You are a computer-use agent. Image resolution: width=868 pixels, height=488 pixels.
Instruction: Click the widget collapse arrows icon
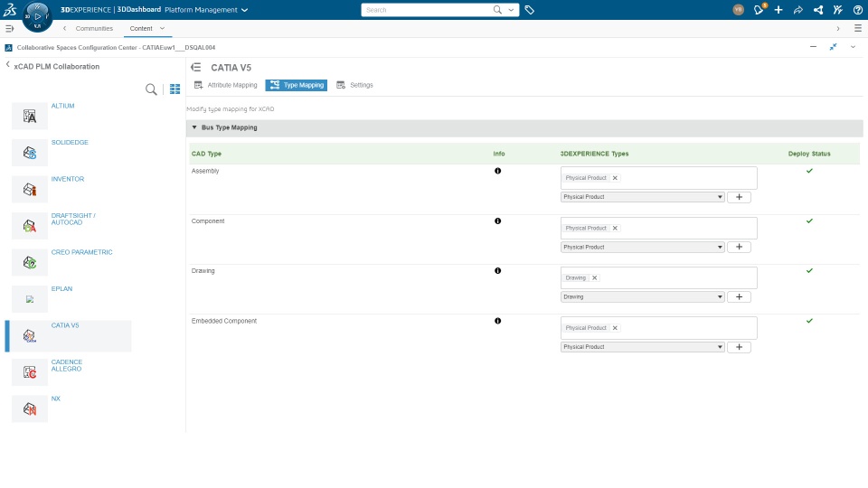click(x=833, y=47)
